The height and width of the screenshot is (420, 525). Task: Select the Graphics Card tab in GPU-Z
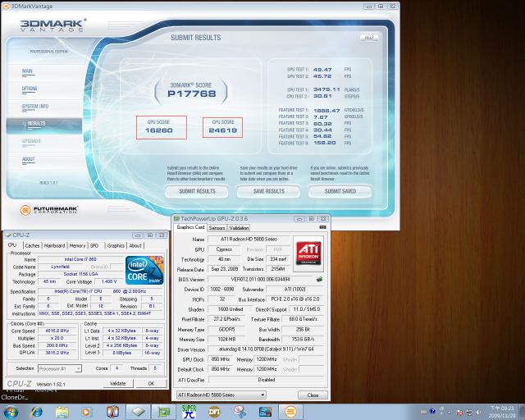click(x=190, y=227)
